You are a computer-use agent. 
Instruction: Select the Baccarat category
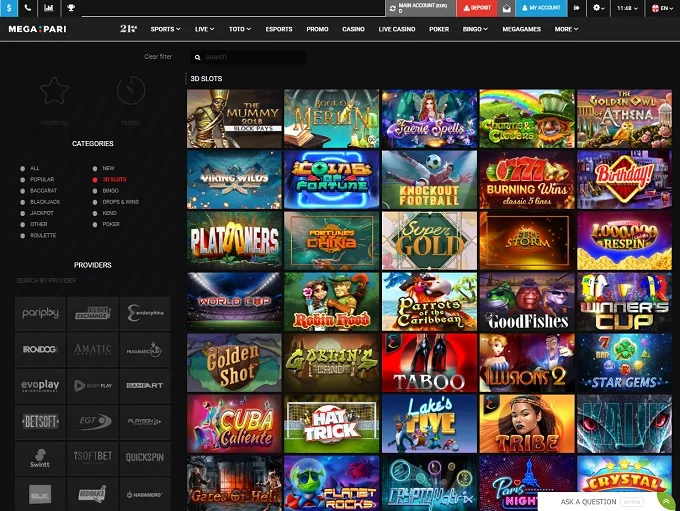[x=39, y=190]
